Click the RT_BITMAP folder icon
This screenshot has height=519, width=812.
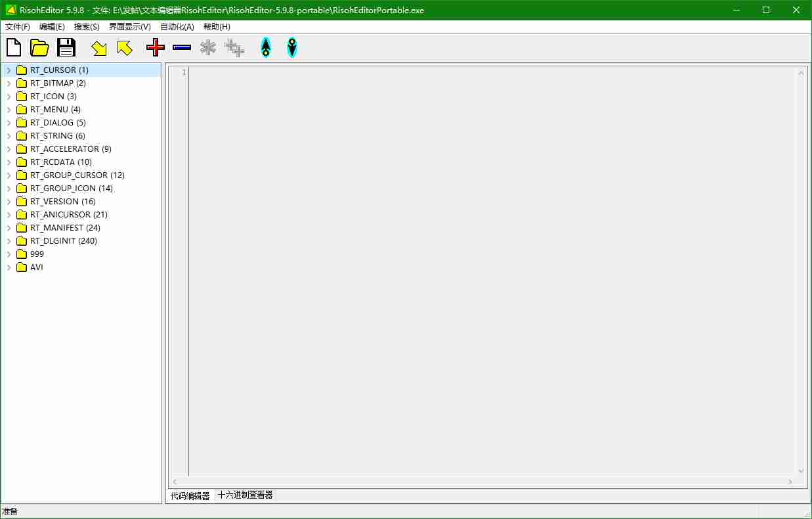[21, 83]
